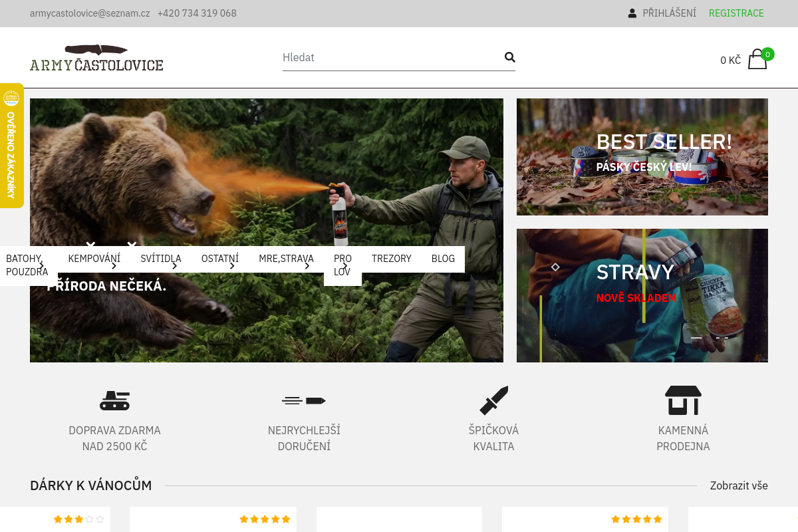The image size is (798, 532).
Task: Expand the Kempování menu chevron
Action: tap(114, 266)
